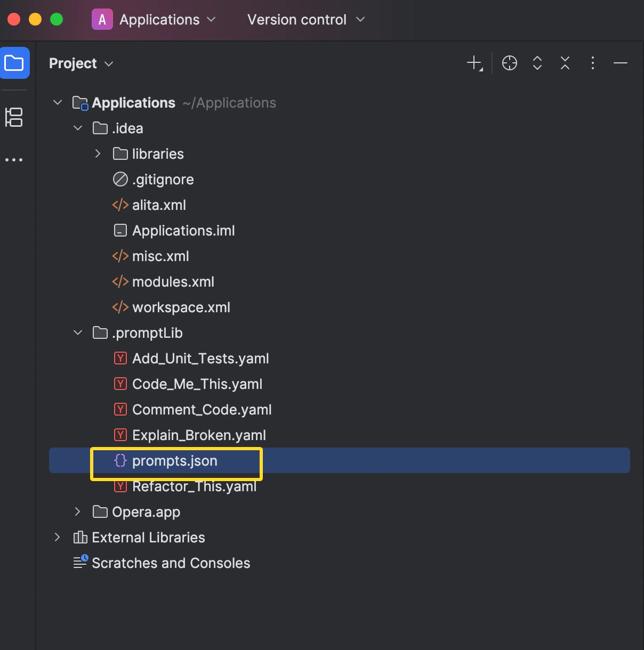Click the New File or Directory plus icon

(x=474, y=63)
